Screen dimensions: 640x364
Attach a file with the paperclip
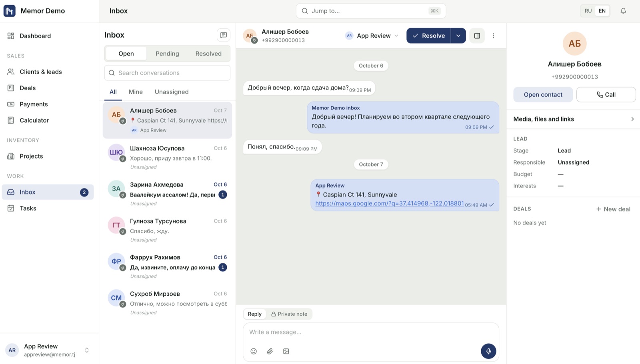point(270,351)
